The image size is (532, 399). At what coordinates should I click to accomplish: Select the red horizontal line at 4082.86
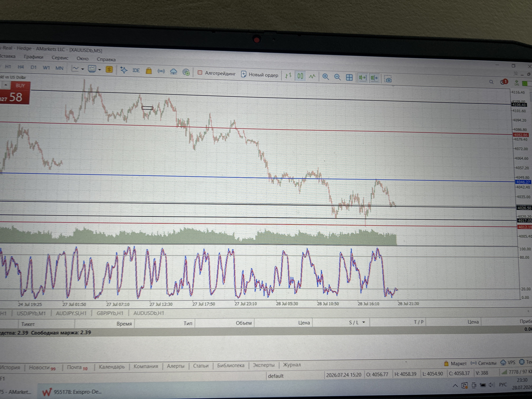click(255, 129)
